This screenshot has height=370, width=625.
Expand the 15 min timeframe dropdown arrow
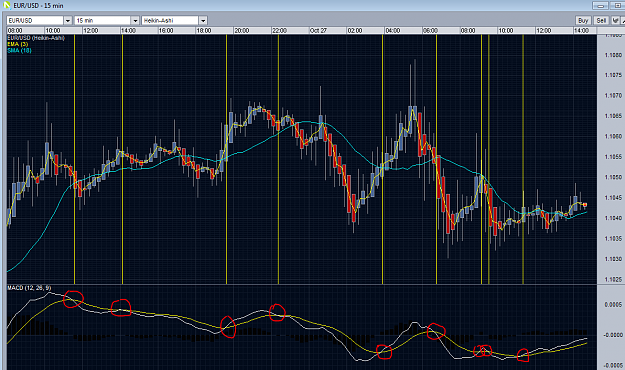[x=135, y=20]
